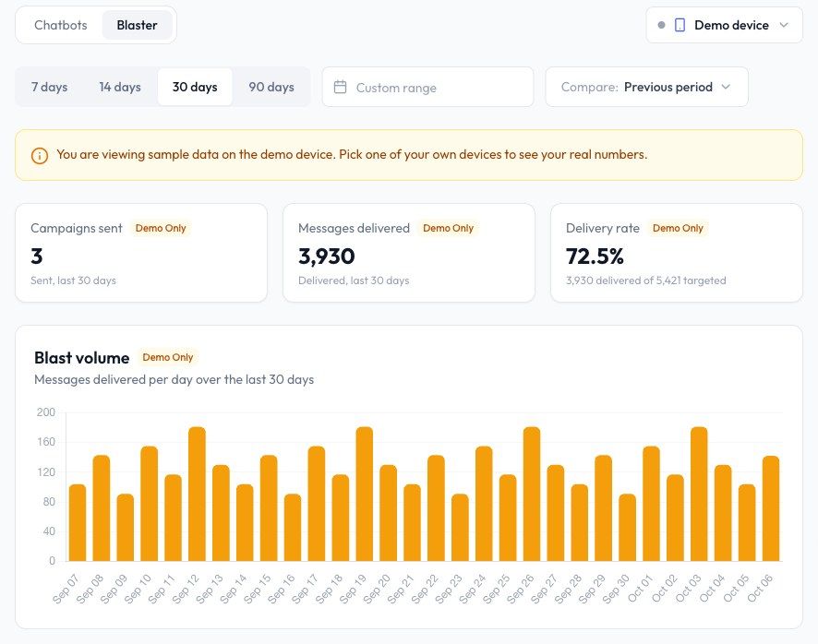818x644 pixels.
Task: Click the chevron beside Previous period
Action: tap(726, 87)
